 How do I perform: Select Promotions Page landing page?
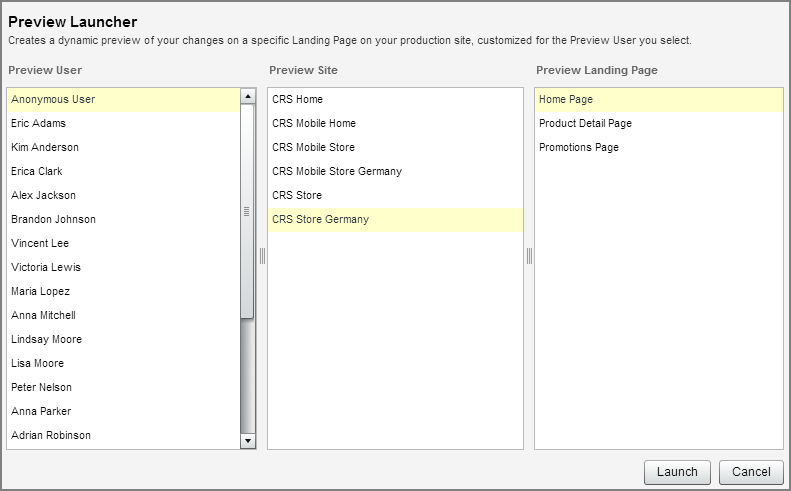point(578,148)
